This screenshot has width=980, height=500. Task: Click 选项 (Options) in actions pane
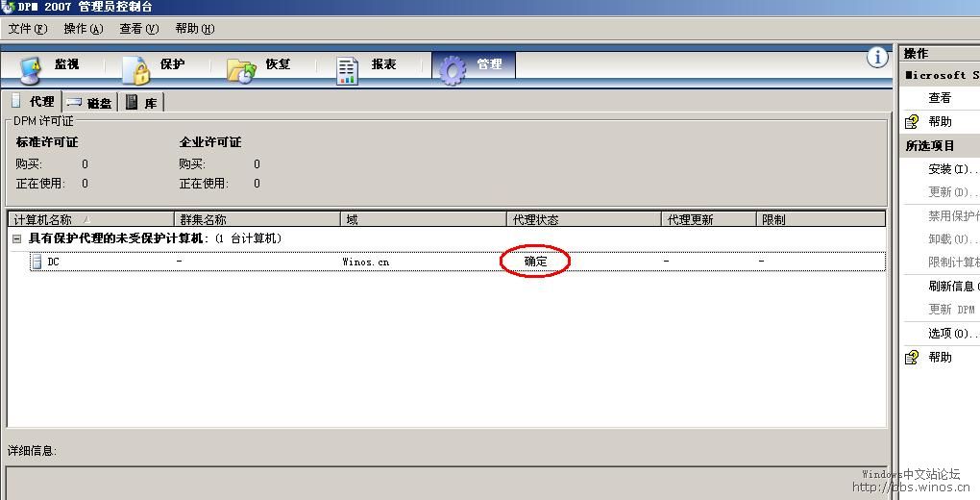tap(951, 333)
